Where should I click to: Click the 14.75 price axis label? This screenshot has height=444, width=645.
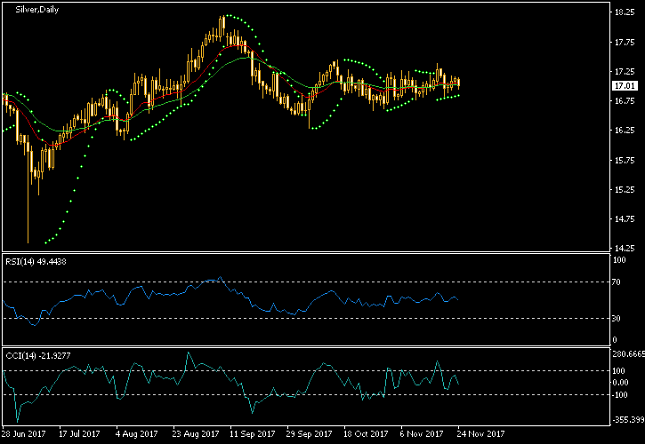coord(624,219)
